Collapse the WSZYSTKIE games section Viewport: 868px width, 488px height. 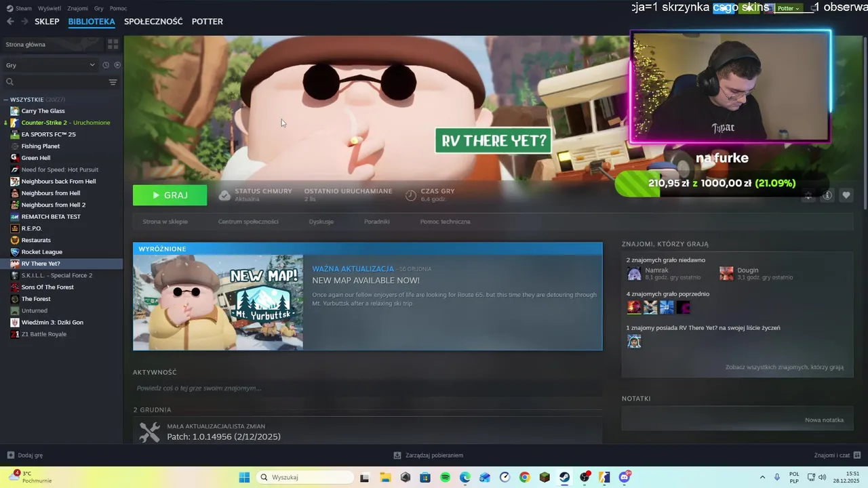pos(5,100)
